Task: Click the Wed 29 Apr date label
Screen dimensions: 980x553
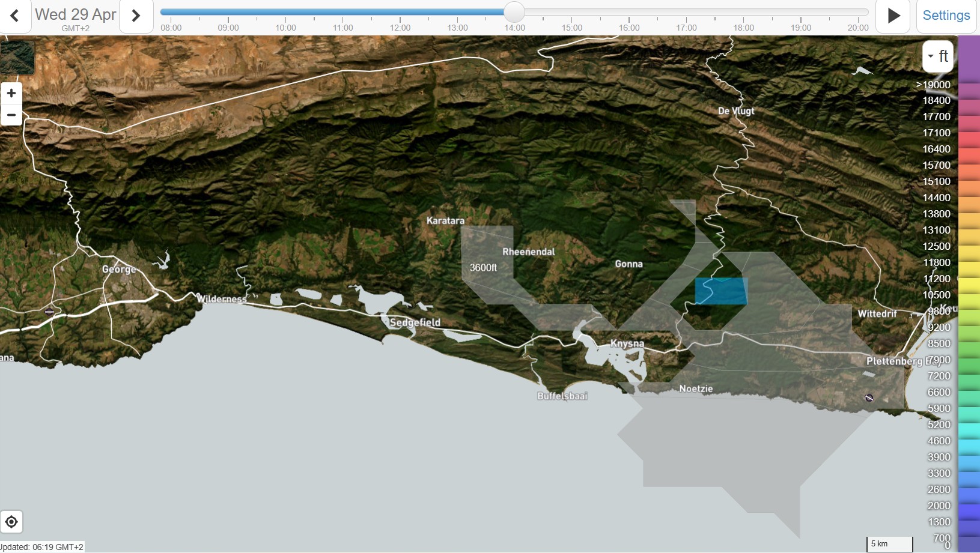Action: click(75, 14)
